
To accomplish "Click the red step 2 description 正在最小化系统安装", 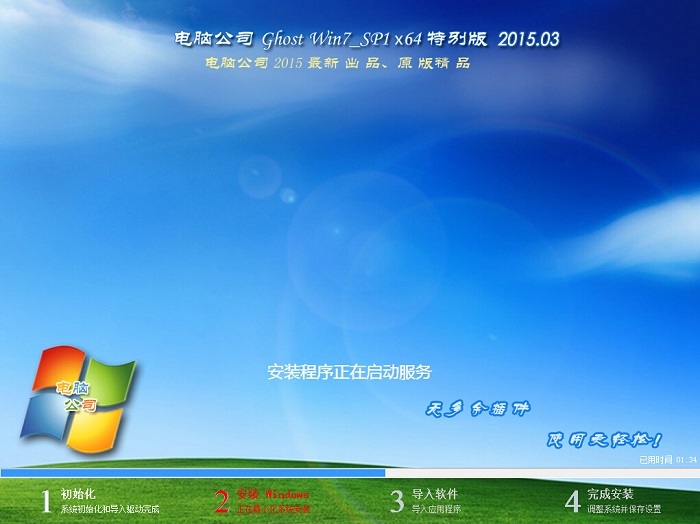I will (273, 509).
